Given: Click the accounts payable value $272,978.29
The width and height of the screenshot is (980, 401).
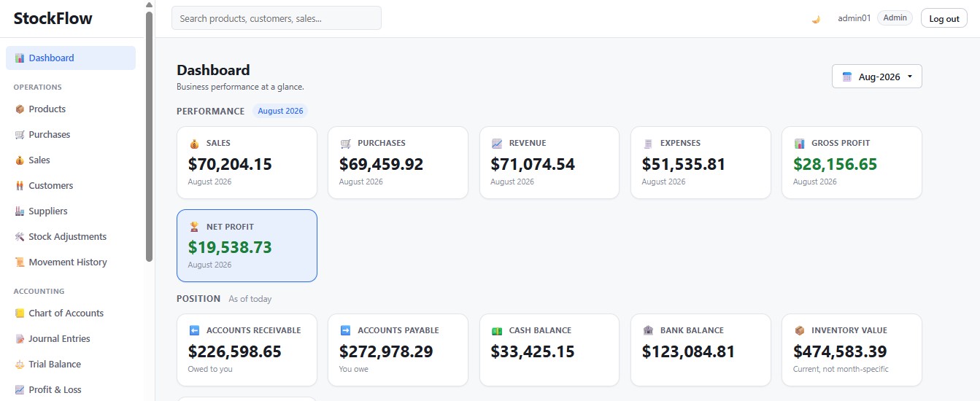Looking at the screenshot, I should tap(386, 351).
